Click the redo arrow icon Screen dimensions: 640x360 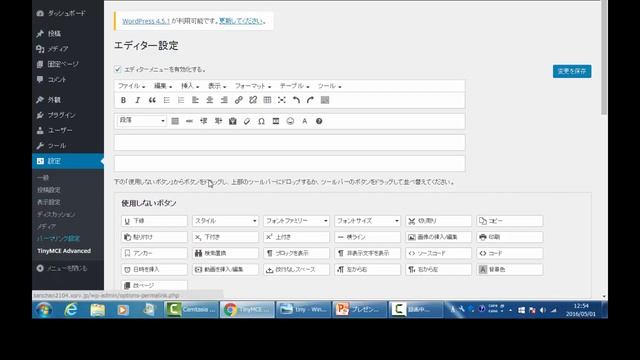(x=311, y=100)
